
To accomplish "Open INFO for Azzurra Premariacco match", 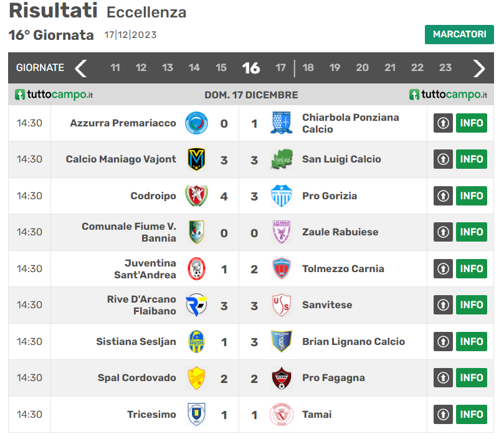I will pyautogui.click(x=472, y=123).
